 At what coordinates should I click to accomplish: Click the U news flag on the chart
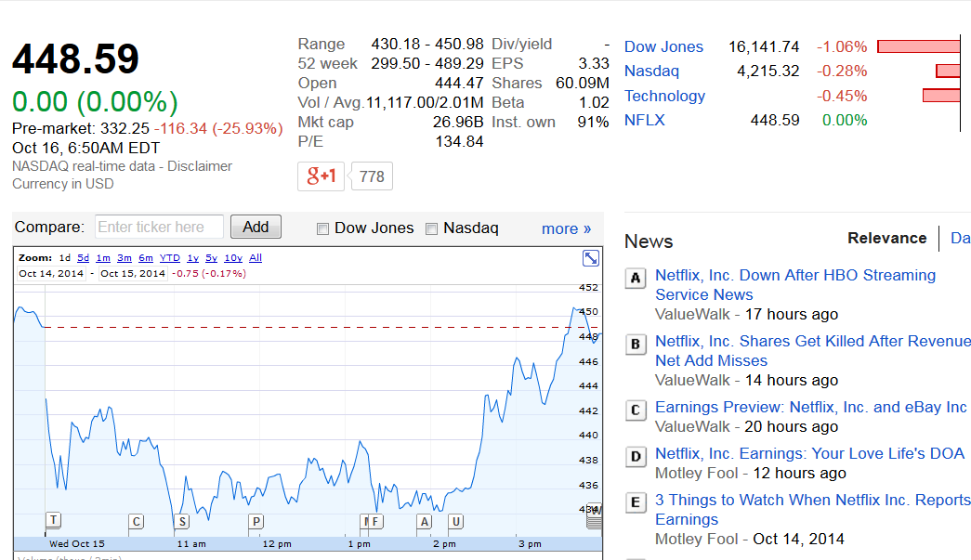455,522
